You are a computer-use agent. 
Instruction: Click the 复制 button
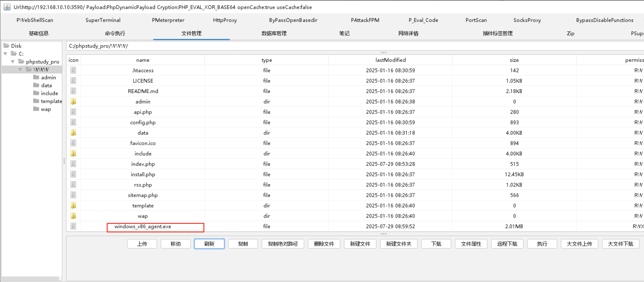click(243, 244)
